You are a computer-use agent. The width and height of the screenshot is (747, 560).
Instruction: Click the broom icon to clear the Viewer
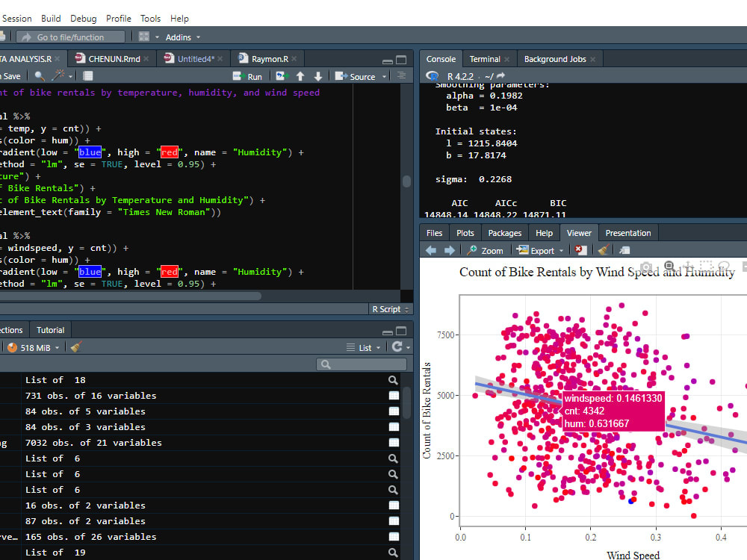[x=603, y=250]
